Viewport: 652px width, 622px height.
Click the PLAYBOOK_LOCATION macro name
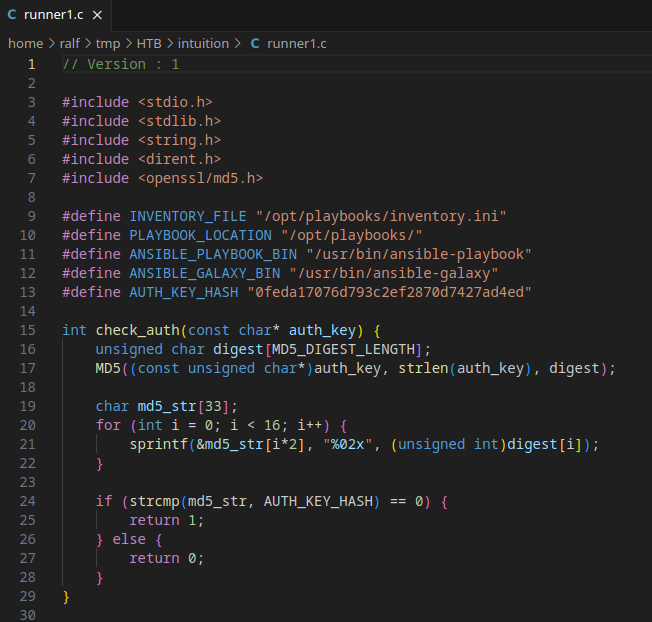tap(200, 235)
